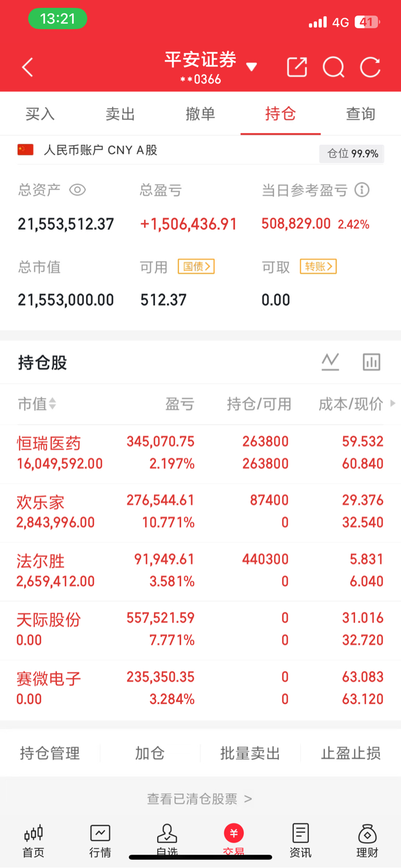Screen dimensions: 401x868
Task: Open the 恒瑞医药 holding row
Action: [200, 453]
